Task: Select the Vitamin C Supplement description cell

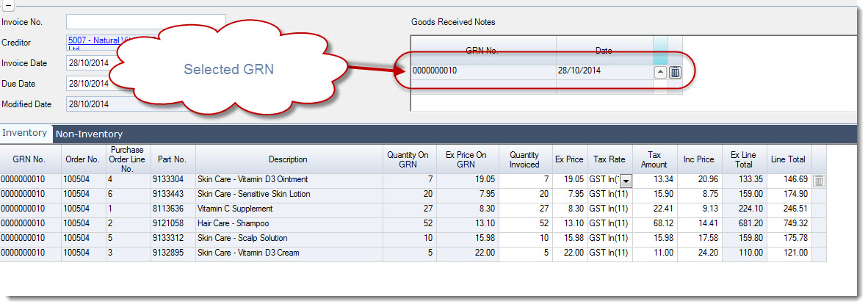Action: coord(288,209)
